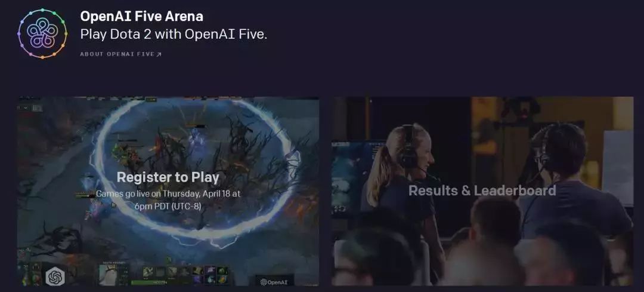Click the Play Dota 2 with OpenAI Five subtitle
This screenshot has width=644, height=292.
[174, 34]
